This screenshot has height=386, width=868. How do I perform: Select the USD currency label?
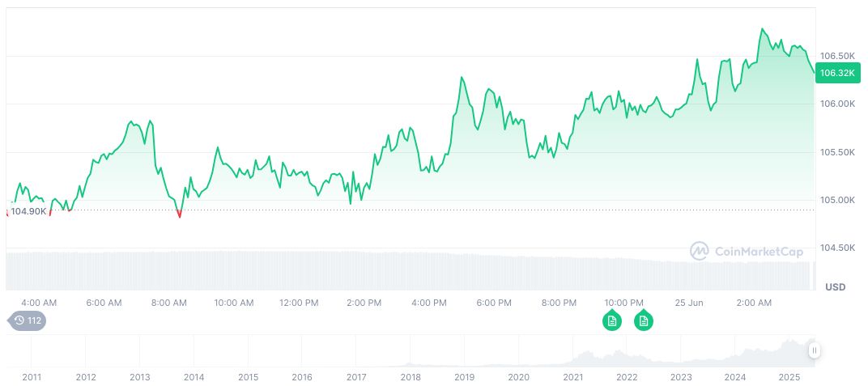[x=835, y=287]
